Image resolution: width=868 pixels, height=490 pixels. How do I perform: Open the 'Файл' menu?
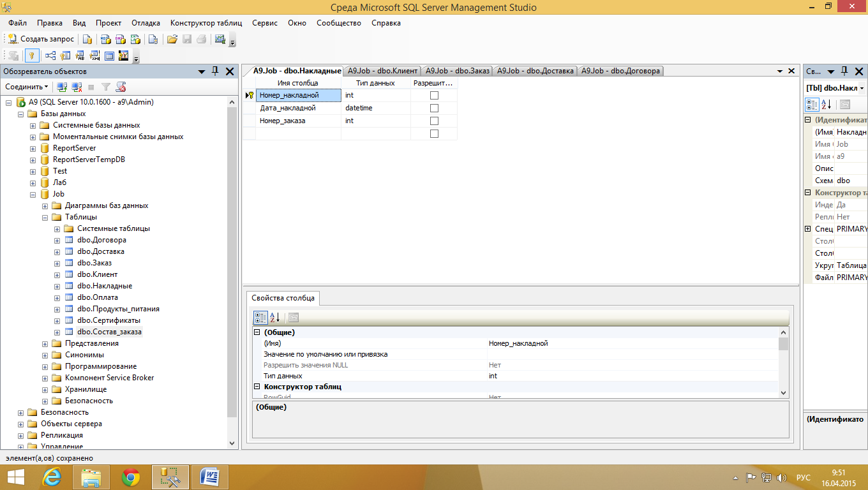17,23
